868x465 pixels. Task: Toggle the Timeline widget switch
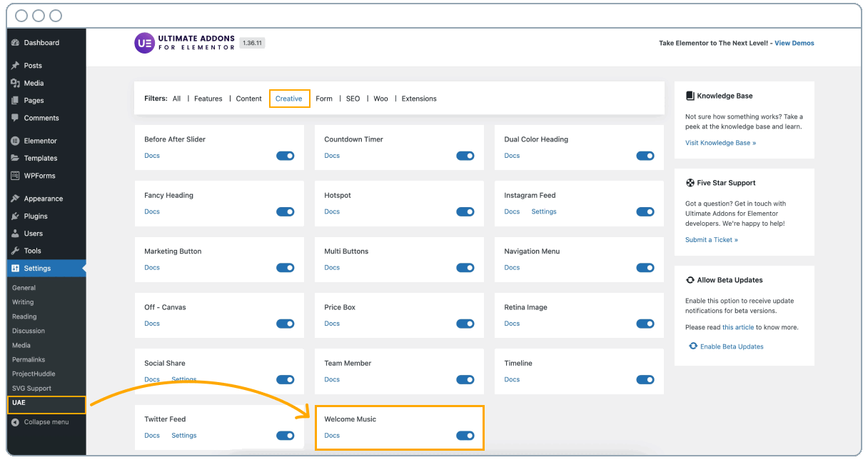[x=645, y=380]
